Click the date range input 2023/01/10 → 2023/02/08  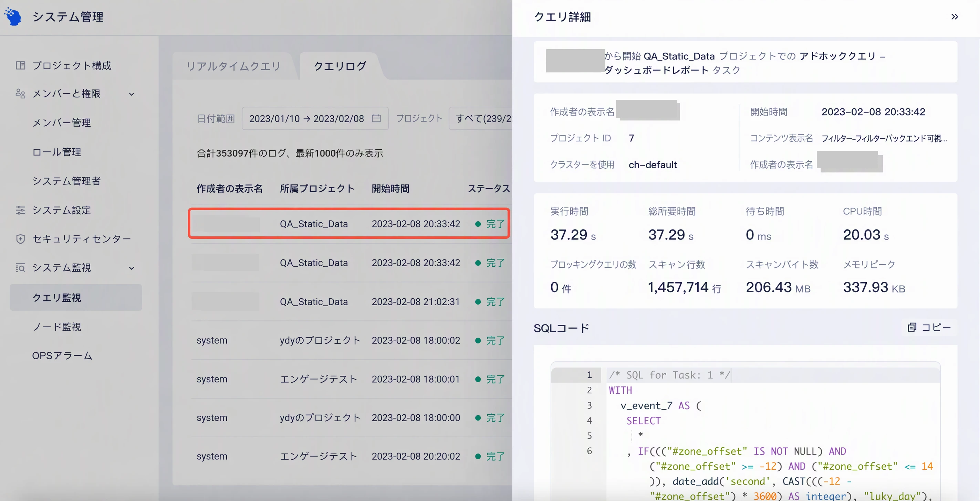(315, 118)
